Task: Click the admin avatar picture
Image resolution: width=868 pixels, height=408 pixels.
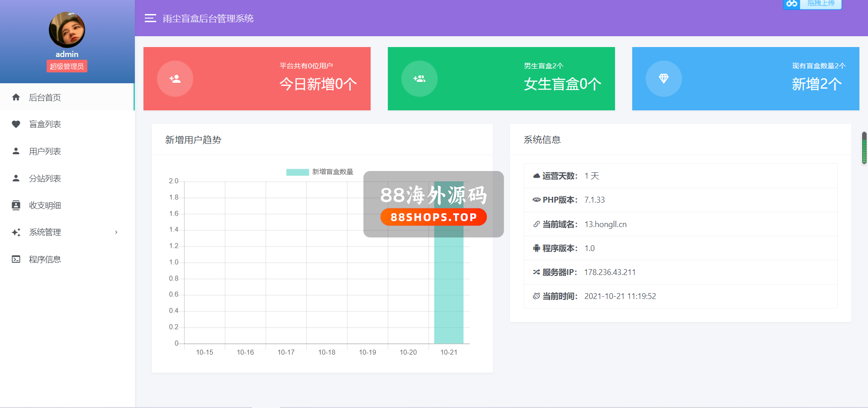Action: (x=67, y=30)
